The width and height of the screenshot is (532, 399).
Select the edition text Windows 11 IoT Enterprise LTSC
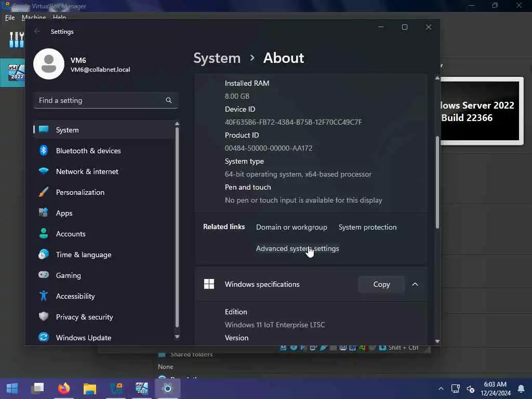[275, 325]
